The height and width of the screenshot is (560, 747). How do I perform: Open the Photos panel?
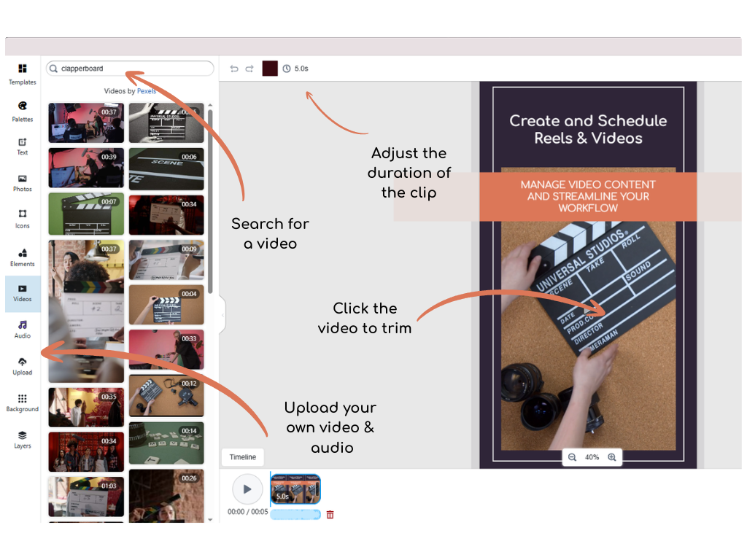click(23, 183)
